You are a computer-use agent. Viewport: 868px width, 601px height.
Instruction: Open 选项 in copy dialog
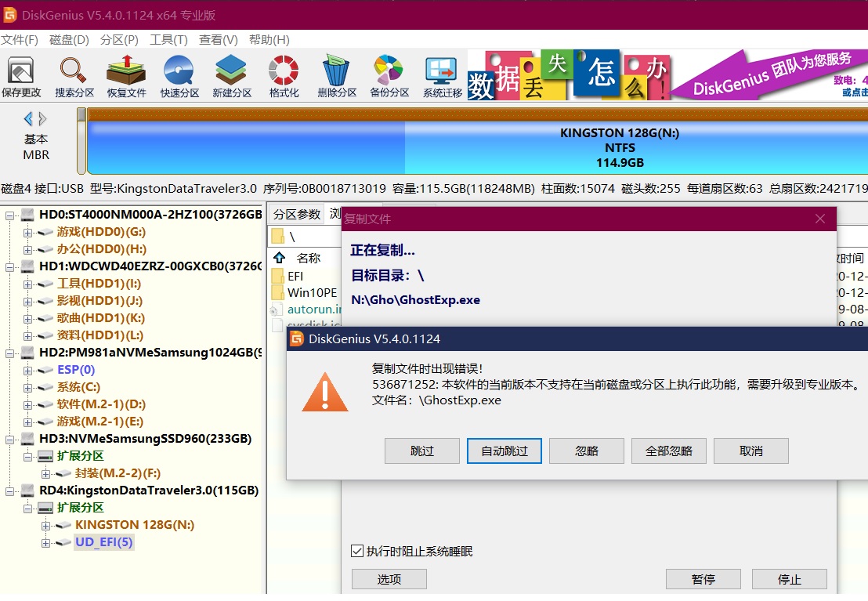(389, 579)
